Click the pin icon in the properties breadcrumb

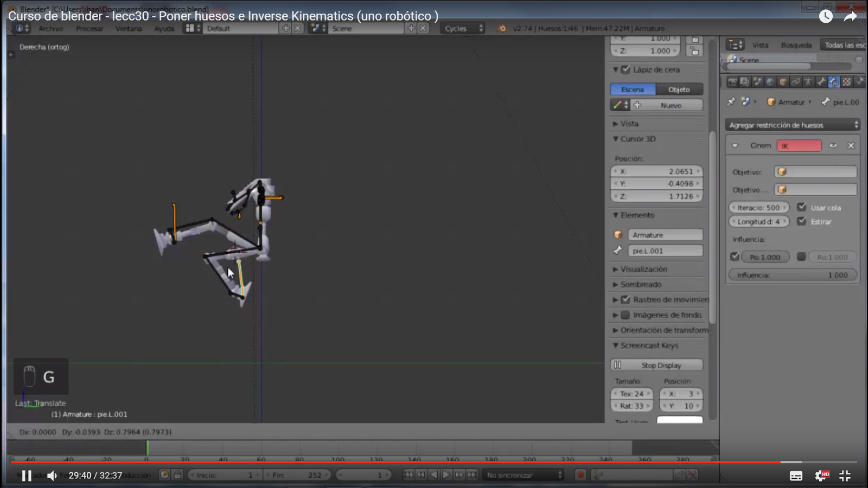click(x=731, y=102)
